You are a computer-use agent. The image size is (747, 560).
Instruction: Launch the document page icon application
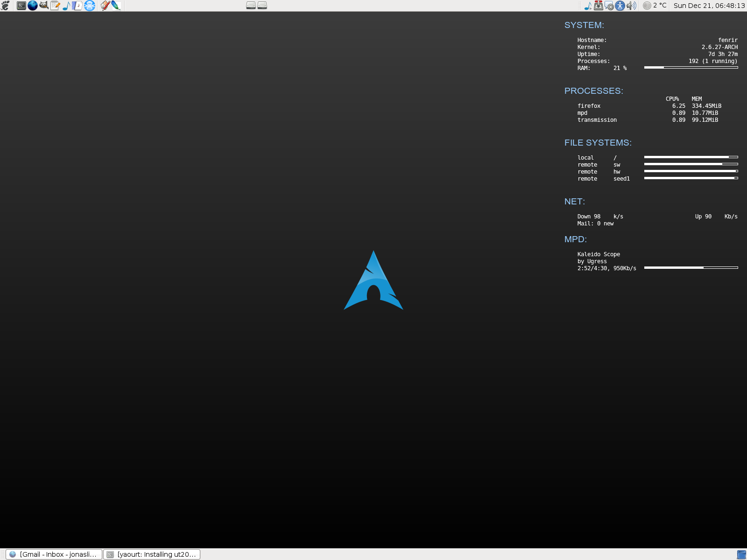78,6
